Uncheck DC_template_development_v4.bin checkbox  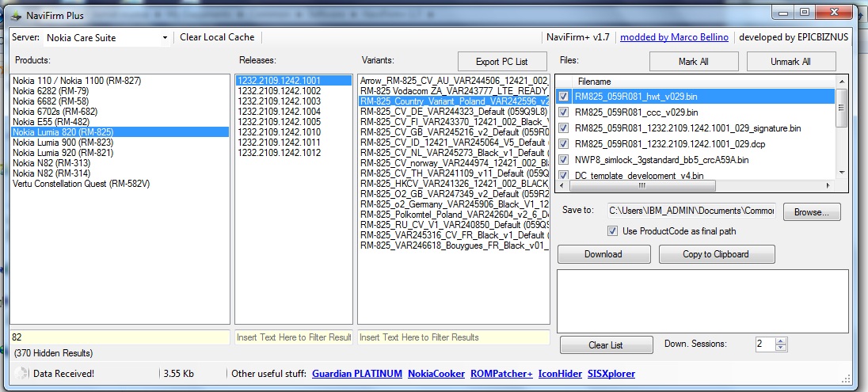564,175
